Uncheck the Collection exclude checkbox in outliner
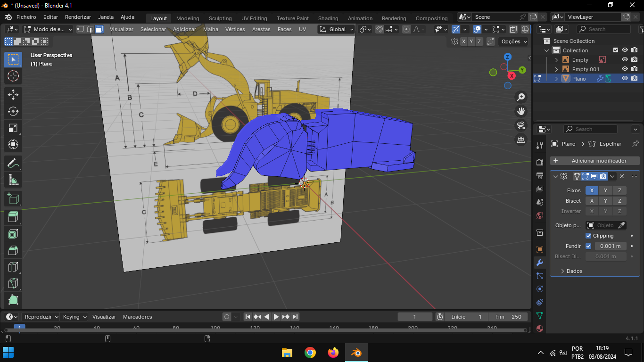Image resolution: width=644 pixels, height=362 pixels. (x=615, y=50)
